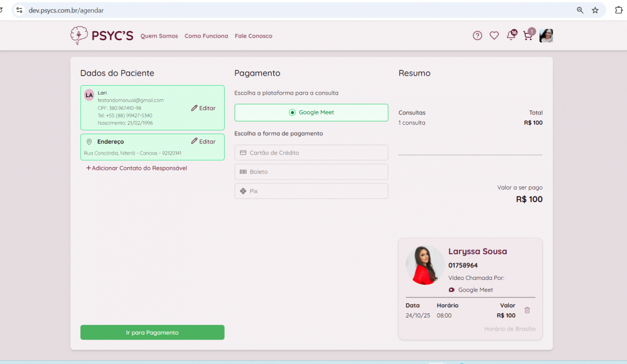The width and height of the screenshot is (627, 364).
Task: Click the user profile avatar
Action: [x=546, y=36]
